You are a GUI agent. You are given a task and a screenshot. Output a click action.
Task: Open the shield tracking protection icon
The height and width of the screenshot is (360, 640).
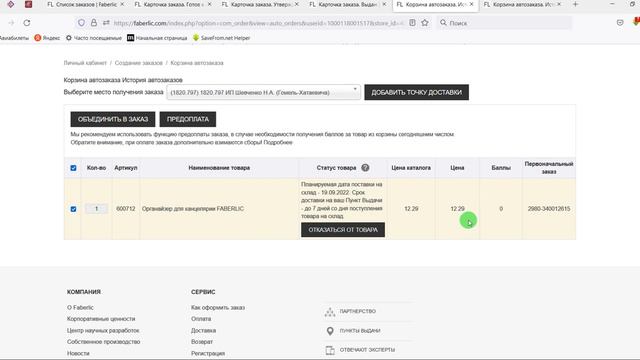pyautogui.click(x=81, y=23)
